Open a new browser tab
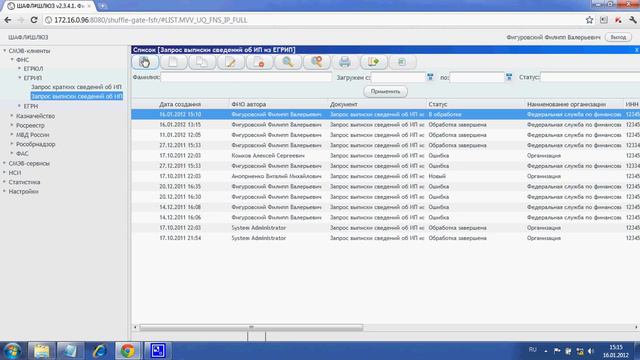 (x=102, y=6)
